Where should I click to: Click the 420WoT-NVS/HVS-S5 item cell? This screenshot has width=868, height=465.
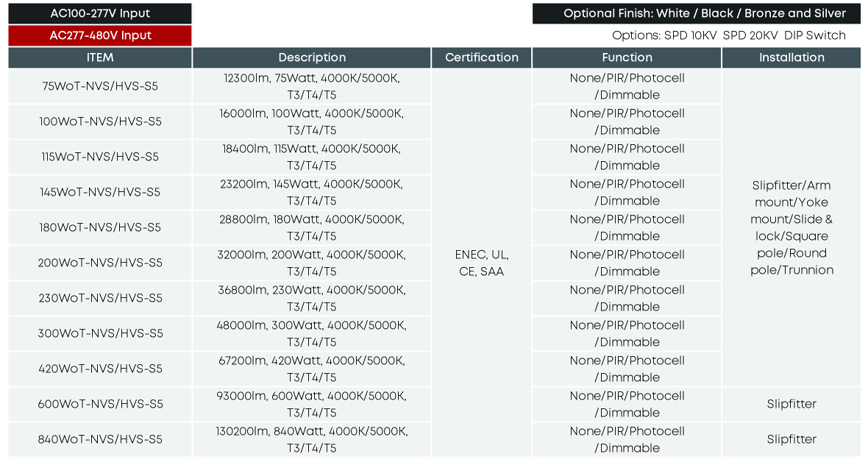(100, 369)
